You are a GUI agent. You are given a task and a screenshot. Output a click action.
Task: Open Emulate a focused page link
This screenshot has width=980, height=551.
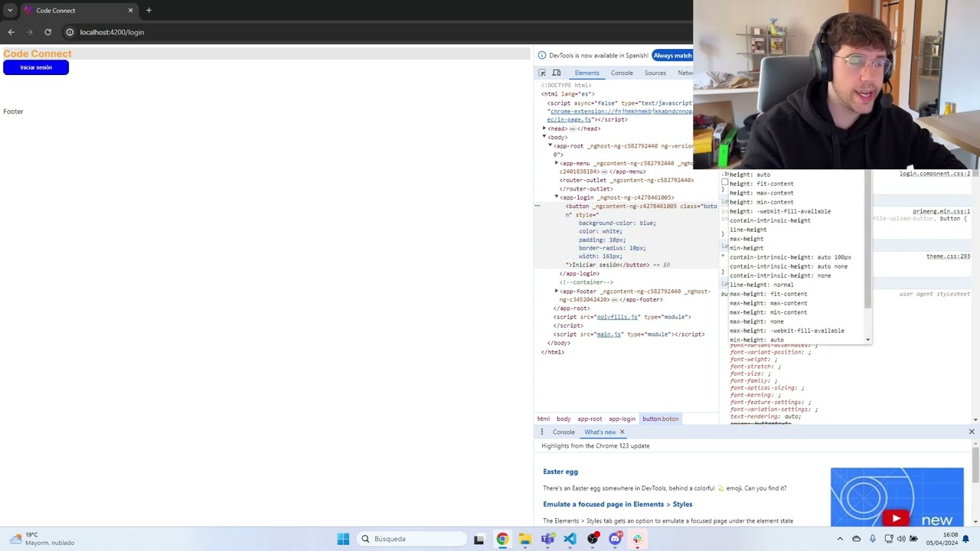618,504
